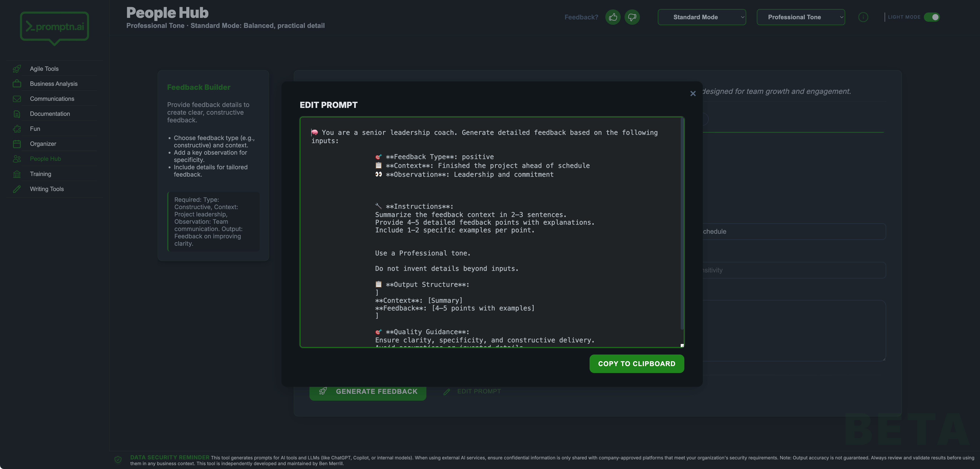Open the Standard Mode dropdown

pos(702,17)
